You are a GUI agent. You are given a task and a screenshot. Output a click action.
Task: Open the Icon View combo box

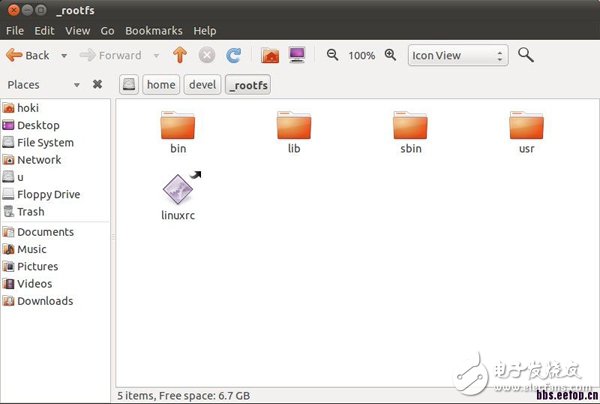pyautogui.click(x=458, y=55)
